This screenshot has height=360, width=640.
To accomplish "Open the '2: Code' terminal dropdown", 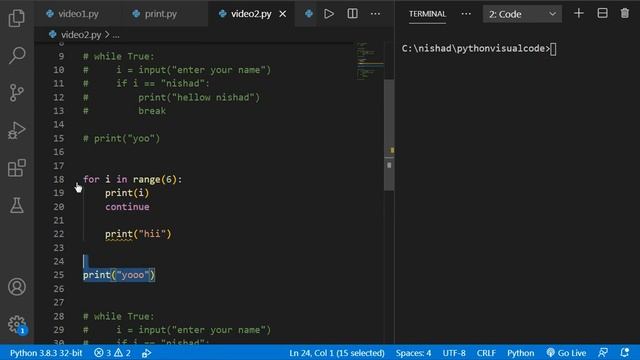I will pyautogui.click(x=522, y=14).
